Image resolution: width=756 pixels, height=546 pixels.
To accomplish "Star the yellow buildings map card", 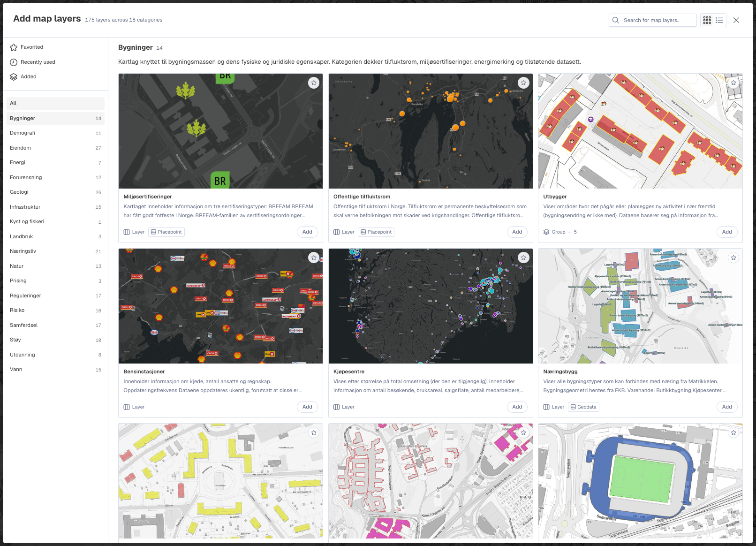I will pyautogui.click(x=314, y=432).
